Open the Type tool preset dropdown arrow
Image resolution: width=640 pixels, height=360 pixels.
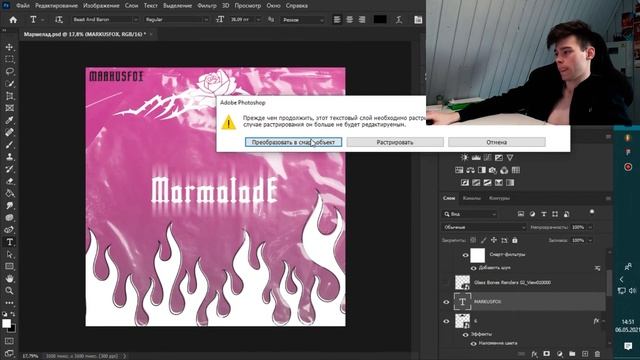[43, 20]
